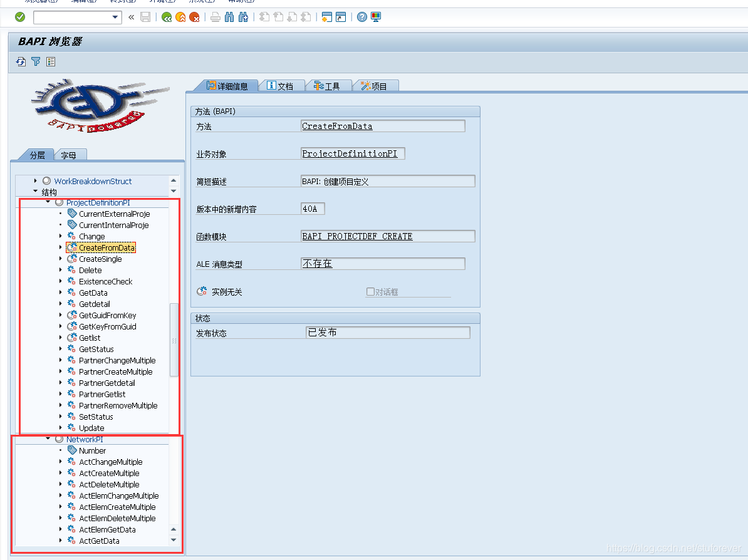Select the CreateFromData tree item

coord(107,247)
